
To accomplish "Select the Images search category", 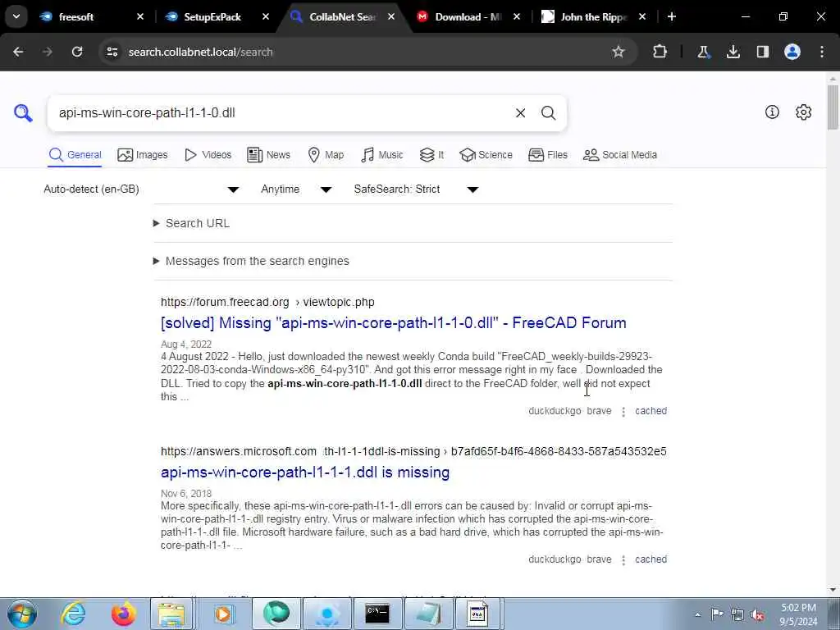I will coord(143,155).
